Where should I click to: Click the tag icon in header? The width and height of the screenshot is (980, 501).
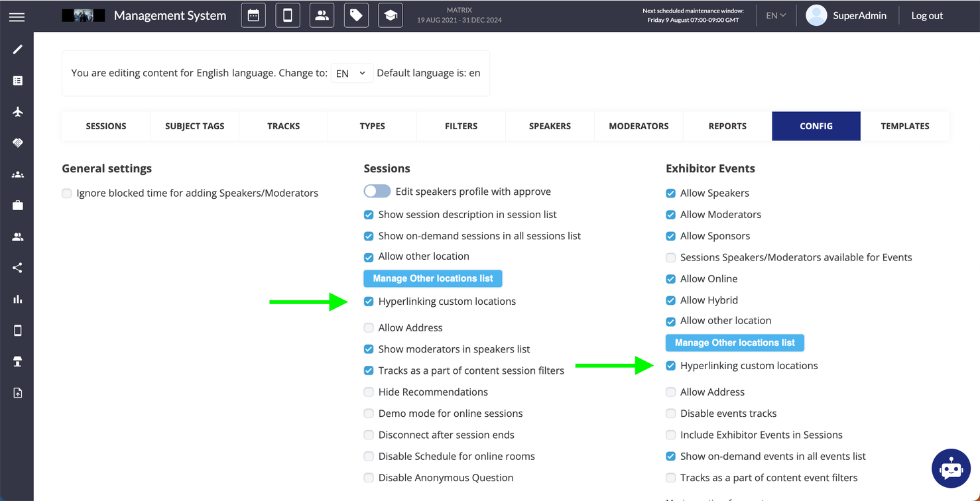point(356,15)
